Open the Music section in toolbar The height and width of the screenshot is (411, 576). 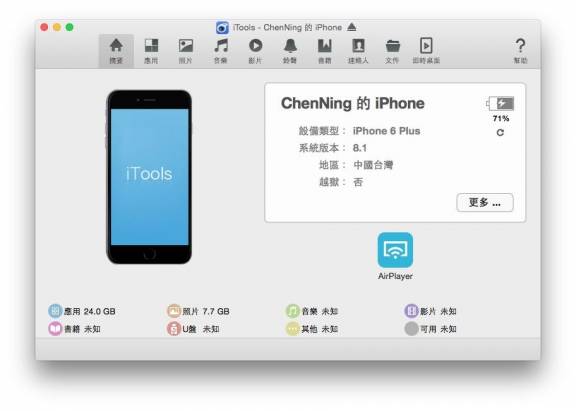tap(221, 51)
